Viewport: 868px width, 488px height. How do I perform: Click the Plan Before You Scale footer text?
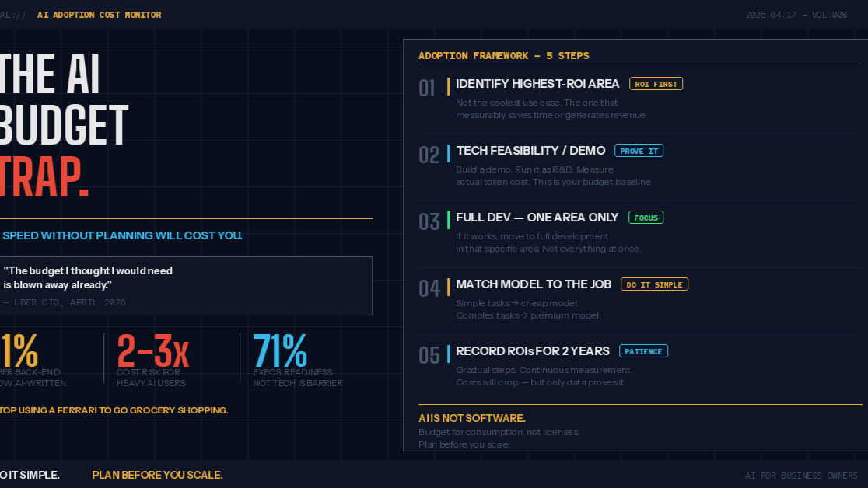157,475
